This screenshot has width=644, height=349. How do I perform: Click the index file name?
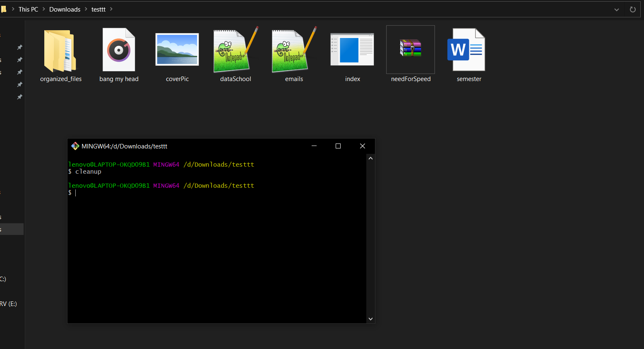click(x=353, y=79)
